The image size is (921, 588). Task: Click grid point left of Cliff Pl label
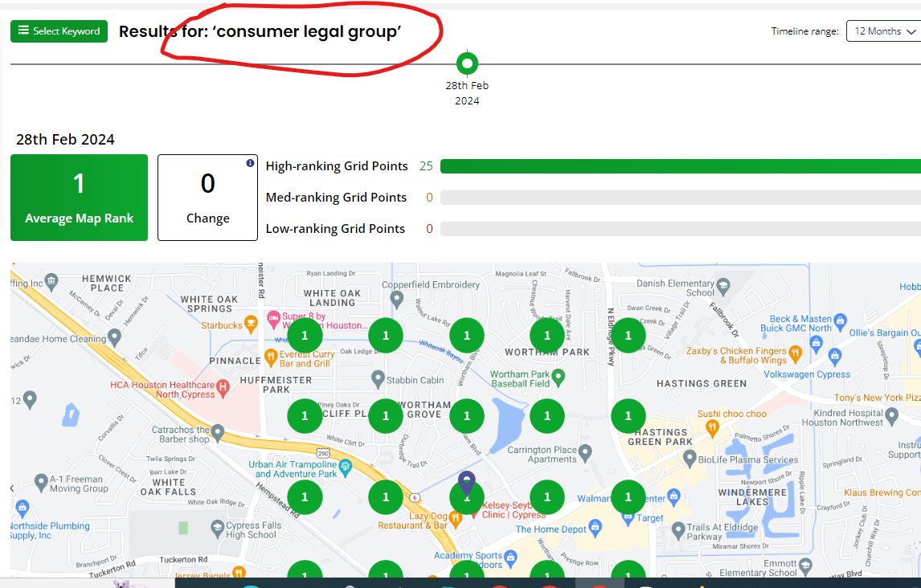pyautogui.click(x=305, y=416)
